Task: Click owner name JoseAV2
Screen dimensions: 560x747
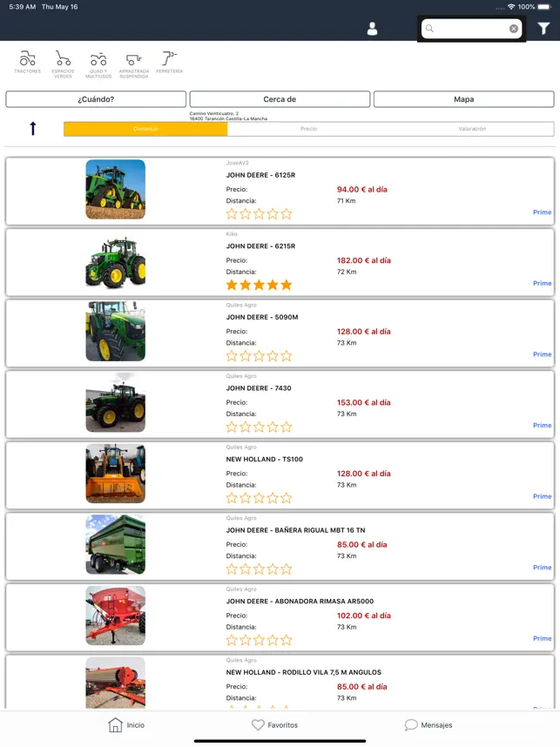Action: (238, 163)
